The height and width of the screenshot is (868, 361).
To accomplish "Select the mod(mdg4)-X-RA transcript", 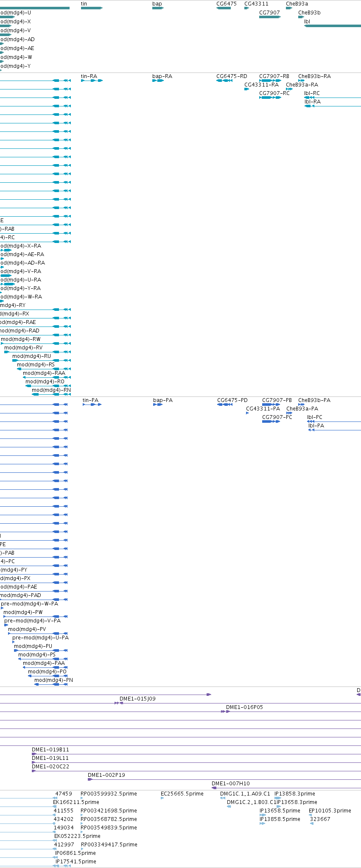I will 6,250.
